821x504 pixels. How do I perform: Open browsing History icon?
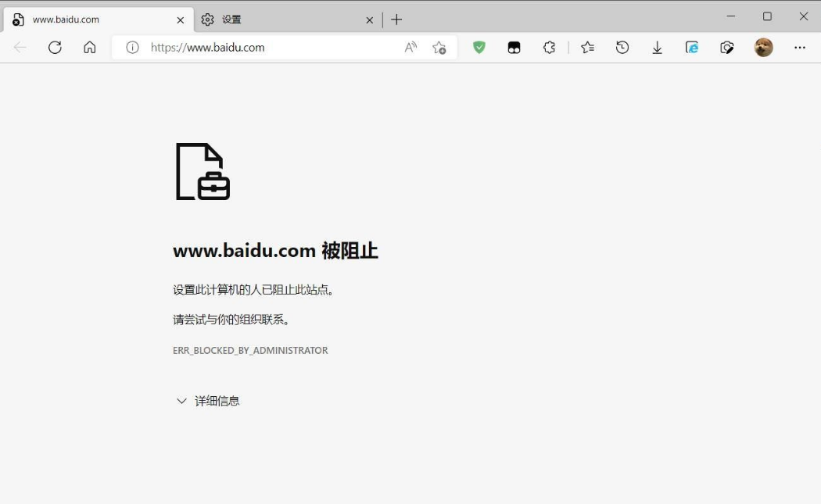[x=622, y=48]
